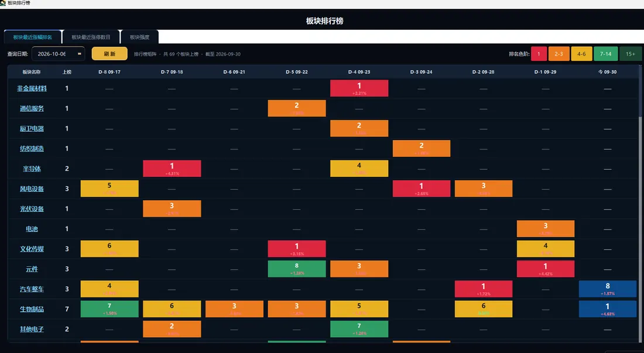Click the green 7-14 legend swatch

605,54
